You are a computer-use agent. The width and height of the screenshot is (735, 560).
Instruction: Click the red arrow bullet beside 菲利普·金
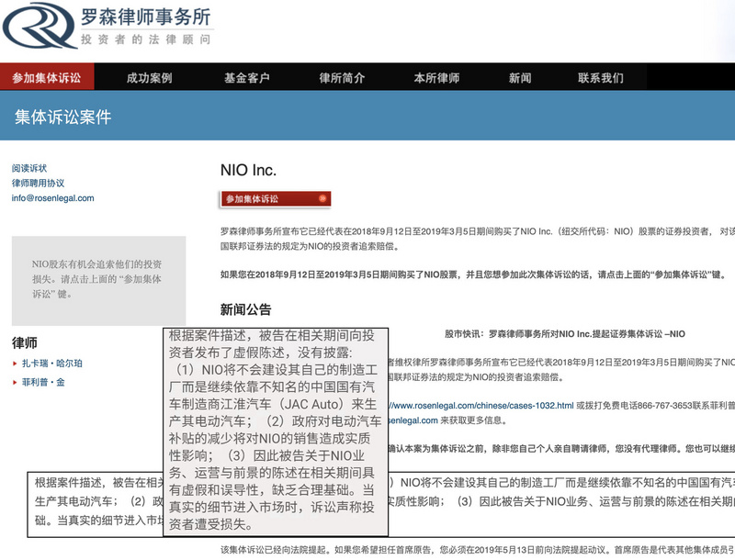click(15, 383)
